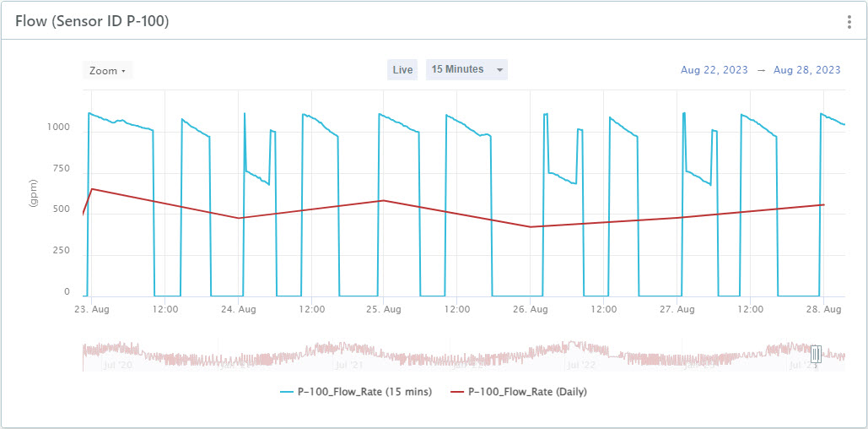Click the 250 y-axis value
This screenshot has width=868, height=429.
point(62,251)
